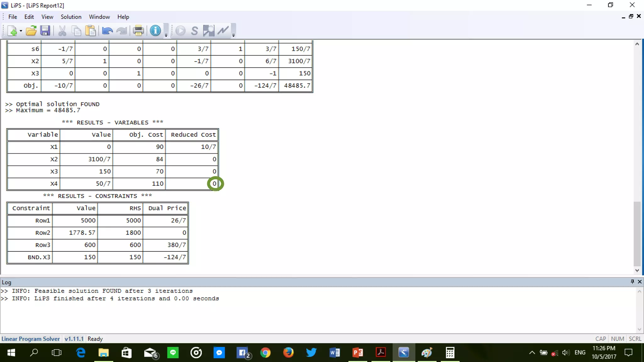Open a file with the folder icon
The image size is (644, 362).
tap(31, 31)
